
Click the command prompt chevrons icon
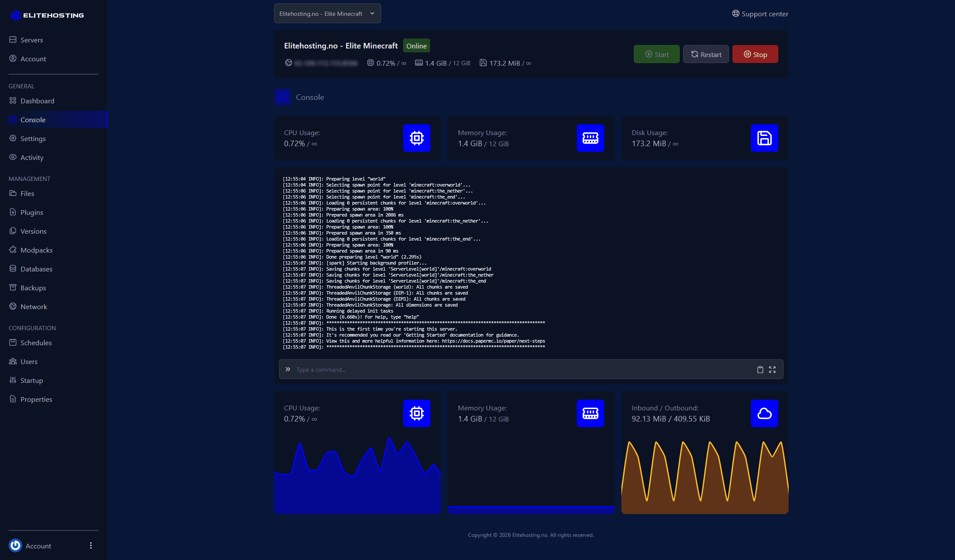coord(288,369)
